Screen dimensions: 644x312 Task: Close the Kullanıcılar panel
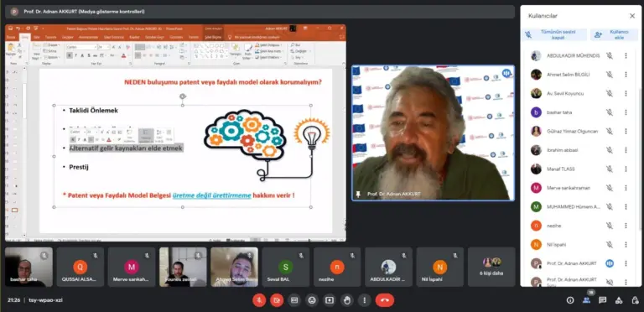tap(632, 16)
